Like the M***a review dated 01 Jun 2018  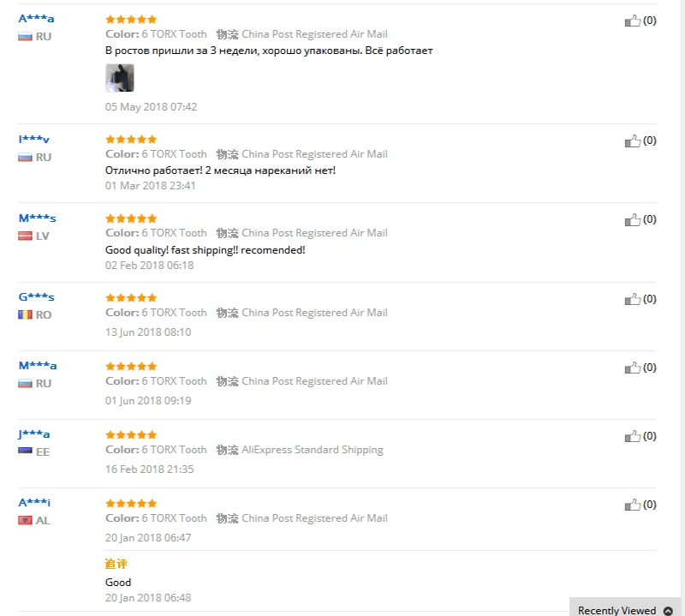632,368
